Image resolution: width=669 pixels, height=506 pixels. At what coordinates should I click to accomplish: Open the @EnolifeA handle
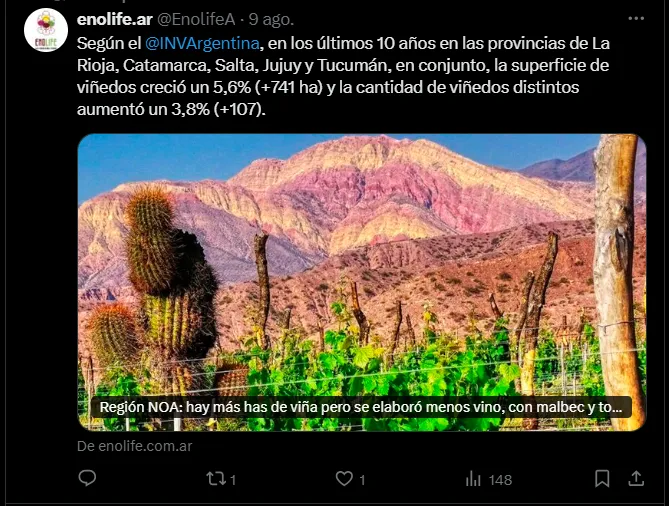196,19
